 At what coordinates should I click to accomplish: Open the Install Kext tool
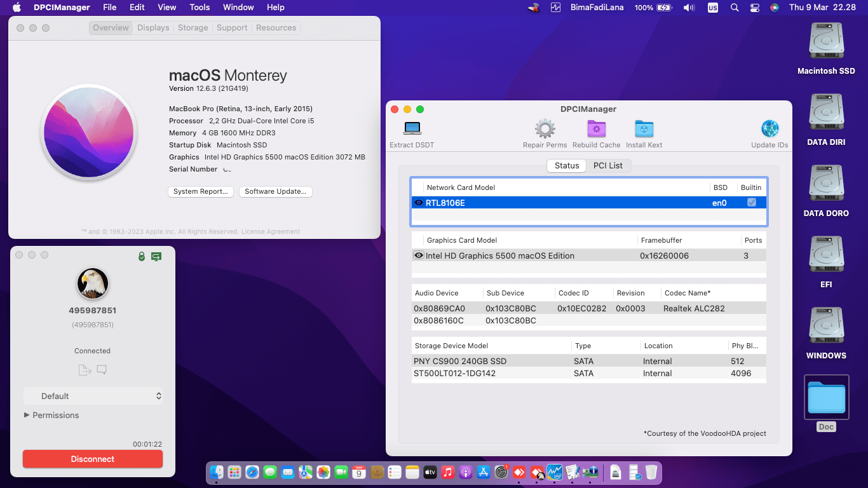(644, 129)
